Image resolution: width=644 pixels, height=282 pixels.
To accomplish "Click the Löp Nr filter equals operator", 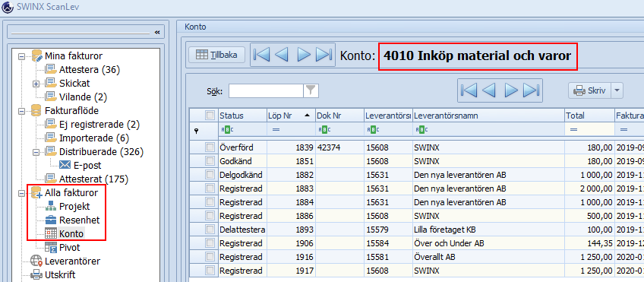I will (x=276, y=129).
